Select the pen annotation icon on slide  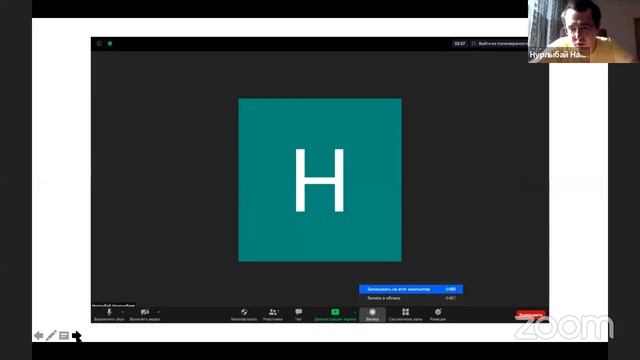(51, 336)
